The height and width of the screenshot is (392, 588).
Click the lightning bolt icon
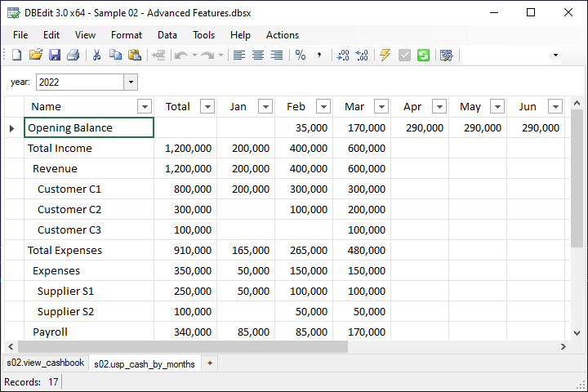(385, 56)
